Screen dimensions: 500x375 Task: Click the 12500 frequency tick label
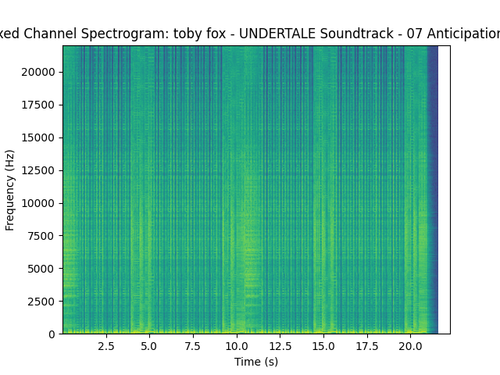coord(38,170)
